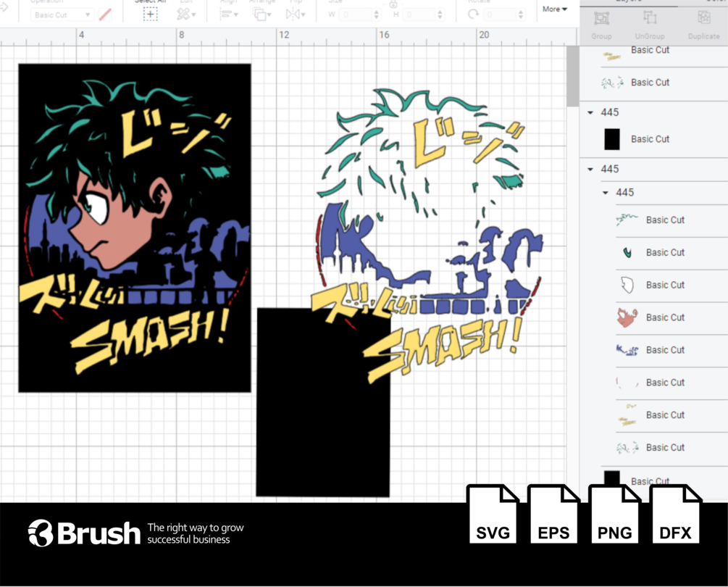Open the Edit tools dropdown
Screen dimensions: 728x587
tap(185, 14)
